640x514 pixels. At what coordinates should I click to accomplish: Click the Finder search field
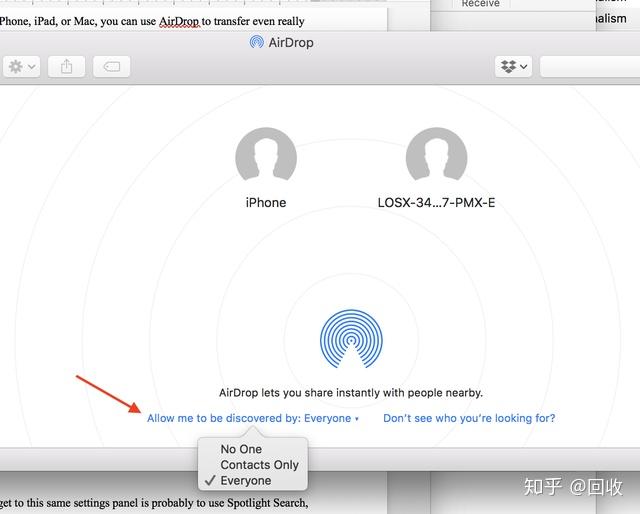(x=590, y=67)
